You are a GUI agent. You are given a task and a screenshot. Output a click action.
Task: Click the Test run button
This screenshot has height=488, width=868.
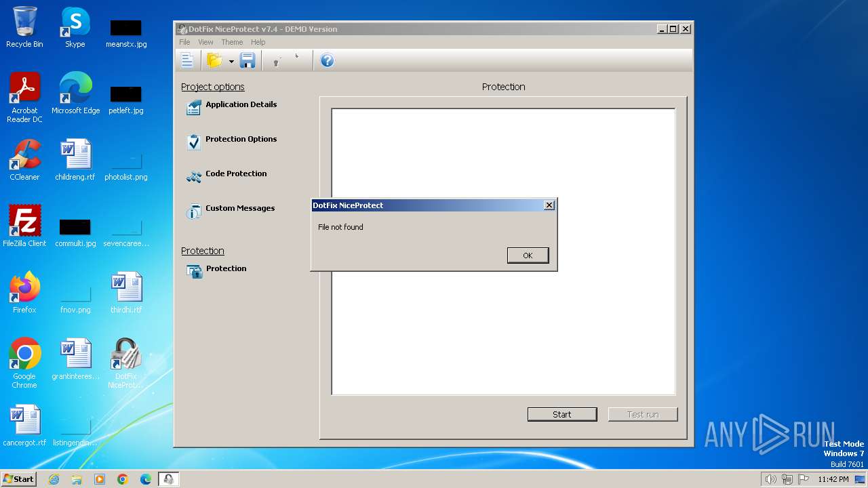click(643, 414)
